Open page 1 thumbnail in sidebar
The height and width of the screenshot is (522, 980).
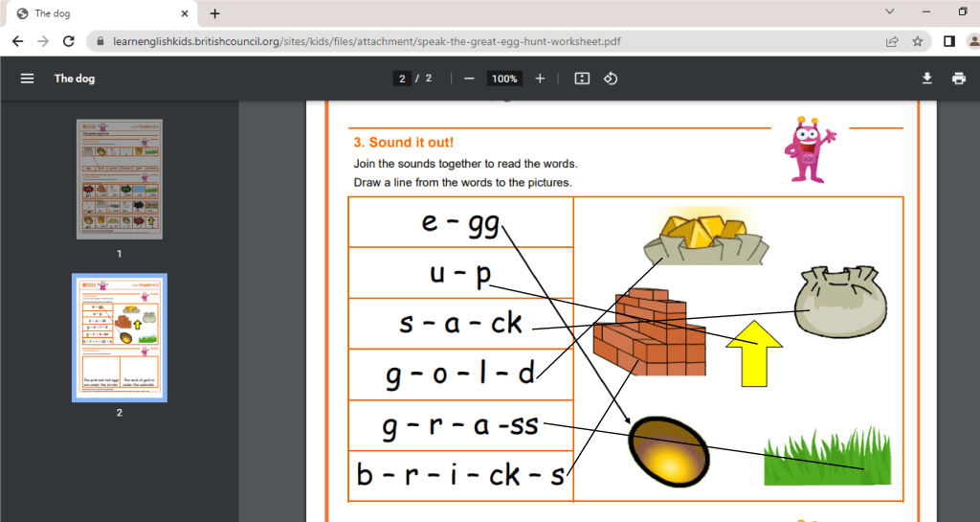pos(119,179)
